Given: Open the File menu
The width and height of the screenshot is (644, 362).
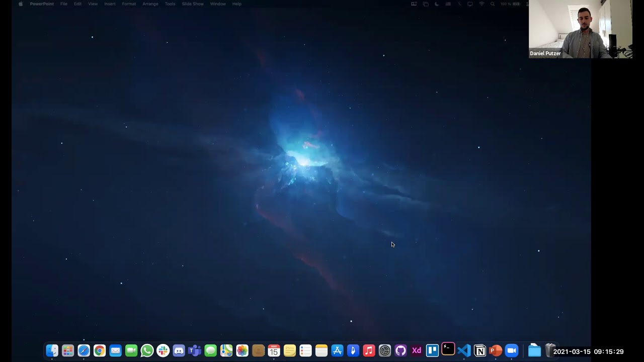Looking at the screenshot, I should (64, 4).
